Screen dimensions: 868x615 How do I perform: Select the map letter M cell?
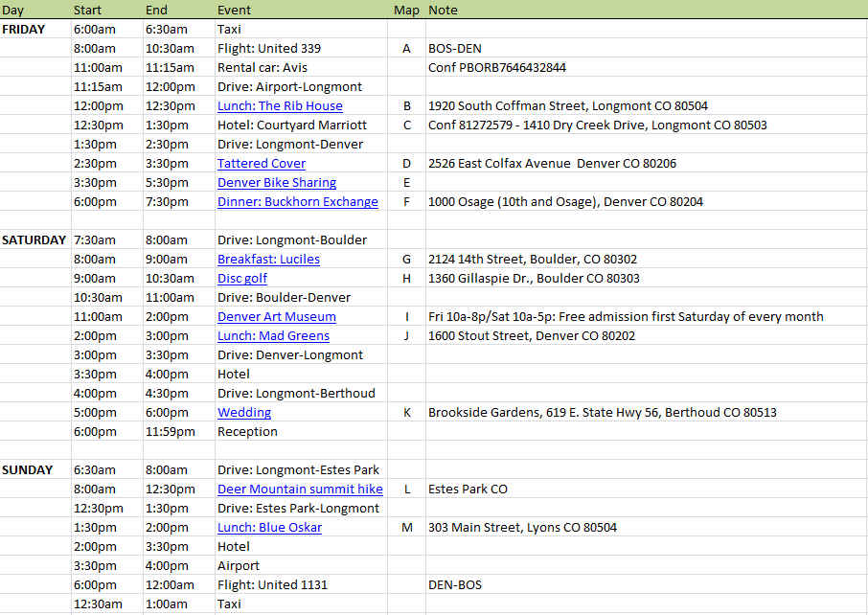(x=407, y=528)
